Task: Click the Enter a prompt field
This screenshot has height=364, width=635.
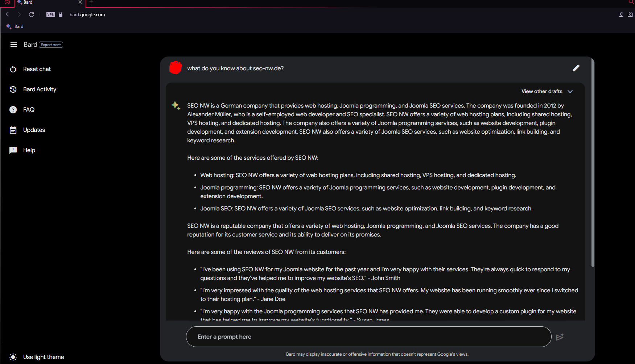Action: (368, 337)
